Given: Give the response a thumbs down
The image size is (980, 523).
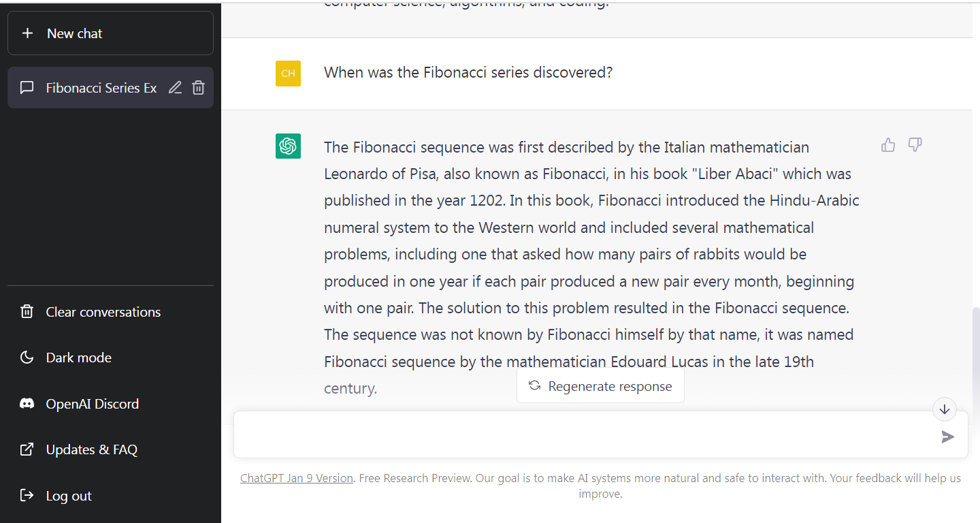Looking at the screenshot, I should (915, 145).
